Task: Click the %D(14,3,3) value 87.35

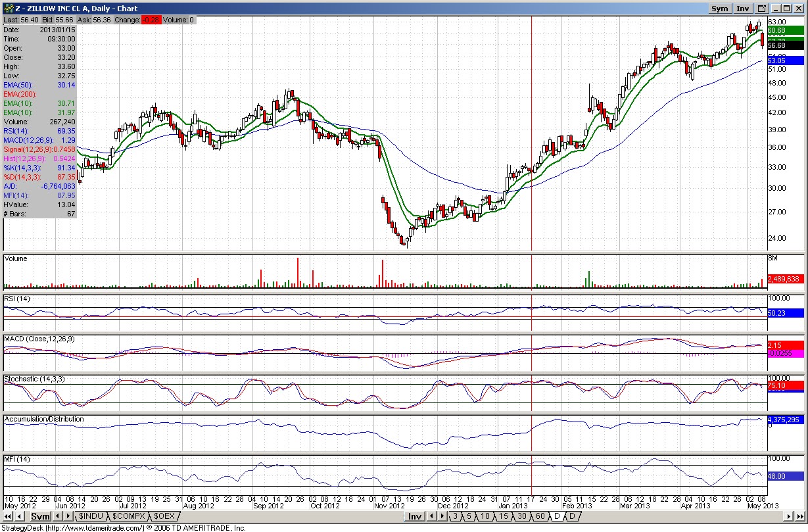Action: [66, 177]
